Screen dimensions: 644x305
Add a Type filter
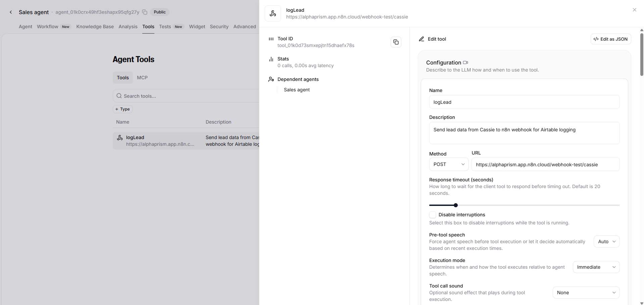(x=122, y=109)
